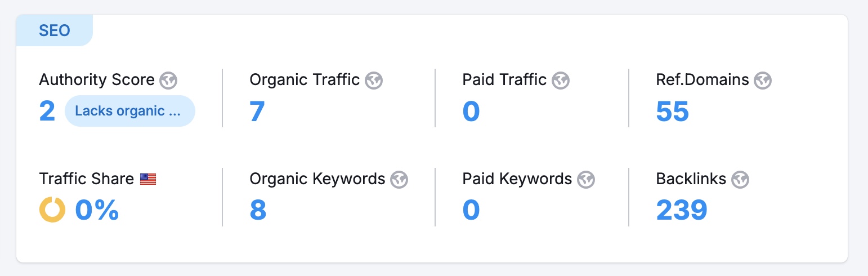868x276 pixels.
Task: Click the Backlinks label text
Action: point(691,179)
